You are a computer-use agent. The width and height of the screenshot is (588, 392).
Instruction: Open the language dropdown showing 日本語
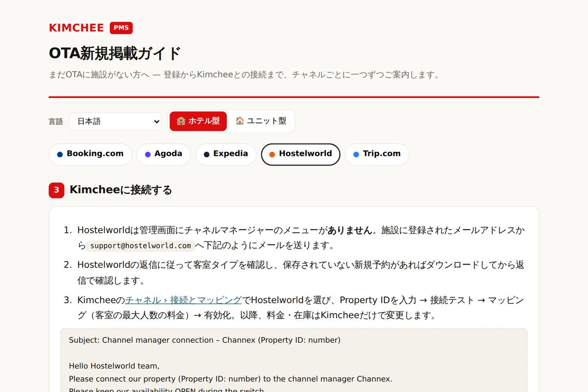pyautogui.click(x=115, y=122)
